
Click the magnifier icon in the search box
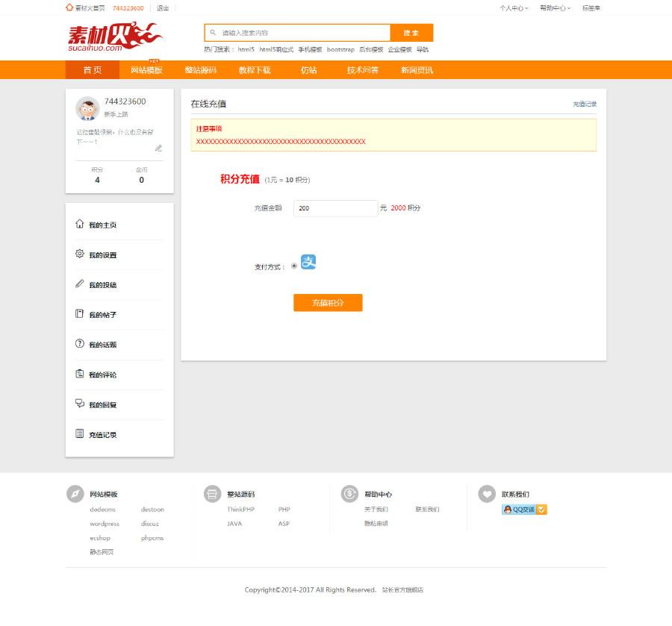[x=213, y=33]
